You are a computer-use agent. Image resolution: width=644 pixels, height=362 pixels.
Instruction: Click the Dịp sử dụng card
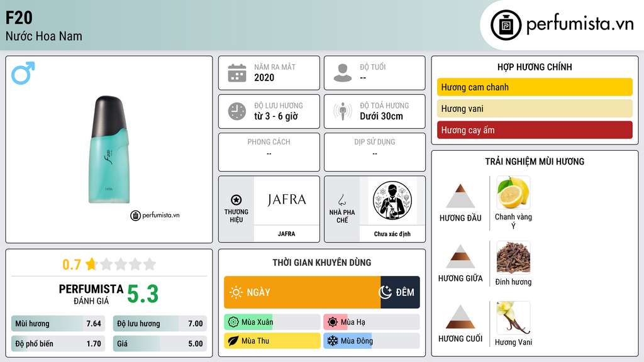tap(375, 152)
